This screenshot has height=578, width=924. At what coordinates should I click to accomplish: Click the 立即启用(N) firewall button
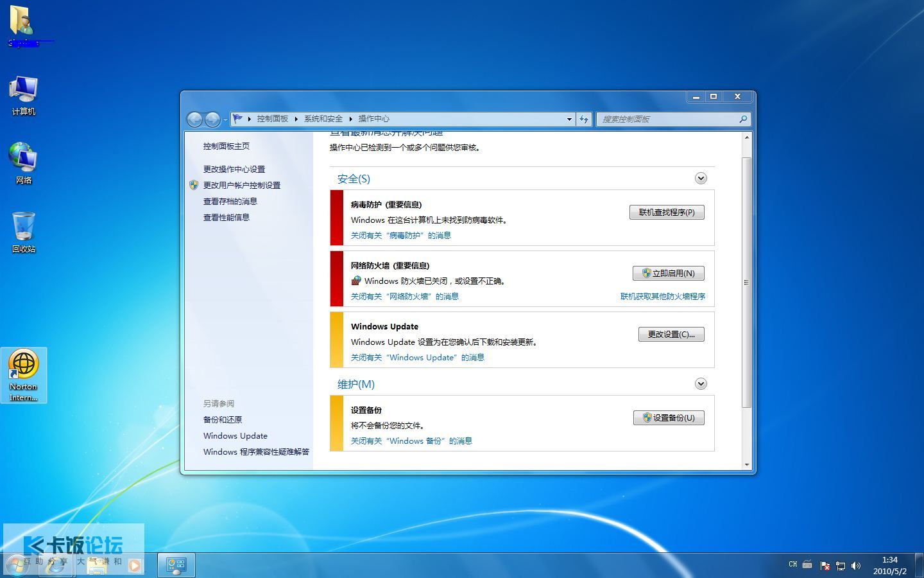pos(668,273)
